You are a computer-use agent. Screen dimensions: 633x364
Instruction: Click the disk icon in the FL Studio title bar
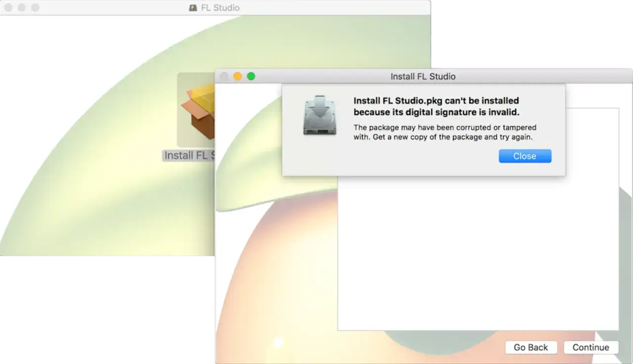click(193, 8)
